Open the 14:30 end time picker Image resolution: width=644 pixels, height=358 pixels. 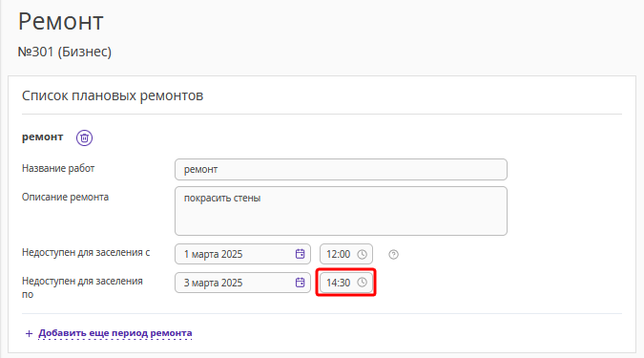[x=346, y=283]
